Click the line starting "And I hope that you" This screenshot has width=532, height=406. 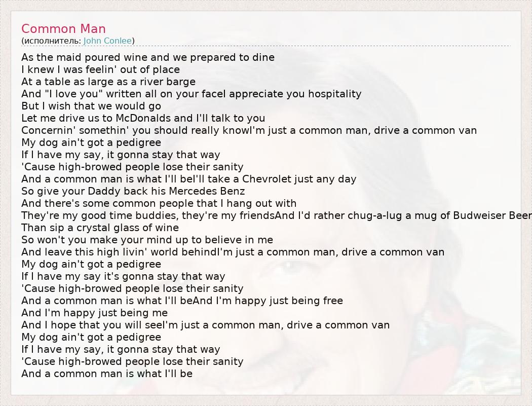click(x=205, y=325)
